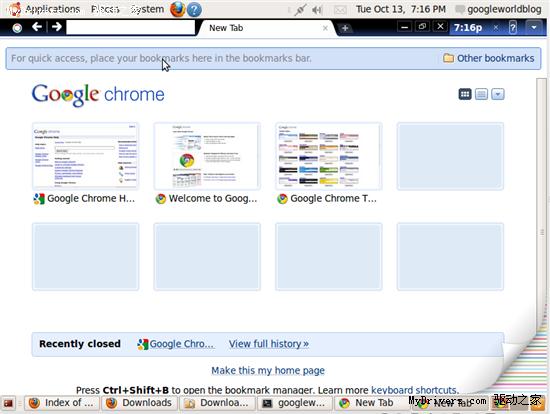
Task: Open the keyboard shortcuts link
Action: (x=414, y=390)
